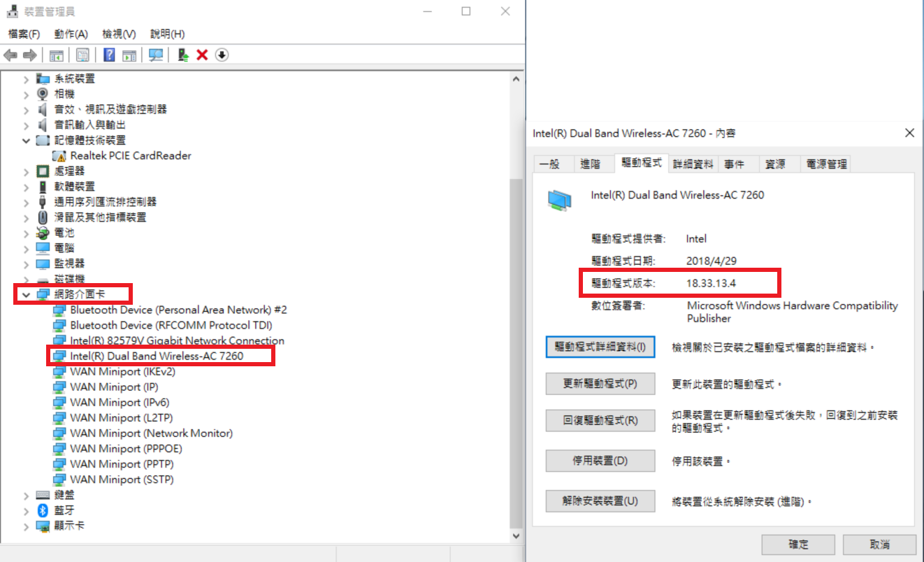
Task: Click the Forward arrow toolbar icon
Action: coord(29,55)
